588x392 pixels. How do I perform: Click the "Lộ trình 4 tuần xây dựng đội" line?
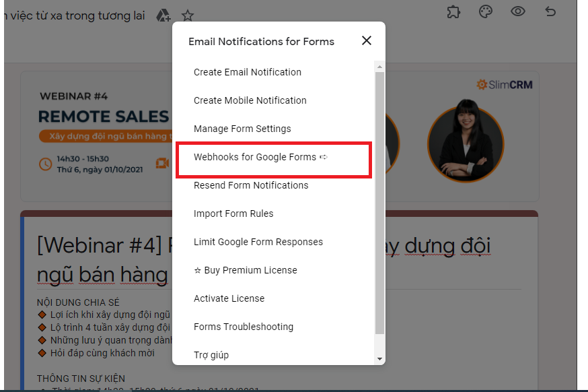tap(110, 327)
